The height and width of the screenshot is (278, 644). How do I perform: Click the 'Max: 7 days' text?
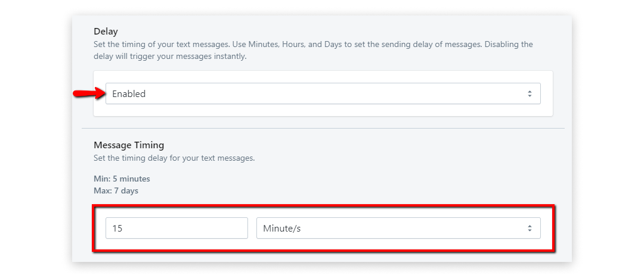coord(116,190)
